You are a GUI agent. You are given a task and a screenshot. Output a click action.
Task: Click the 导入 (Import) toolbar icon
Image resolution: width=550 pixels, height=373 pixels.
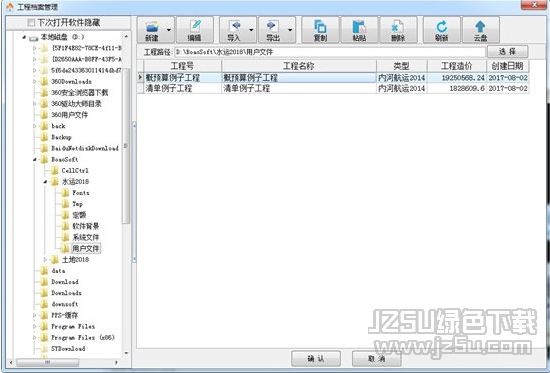234,30
